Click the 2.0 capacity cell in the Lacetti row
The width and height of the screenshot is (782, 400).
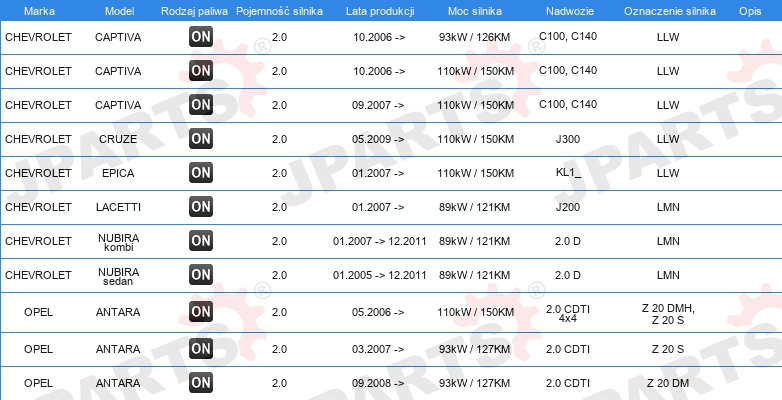click(279, 207)
